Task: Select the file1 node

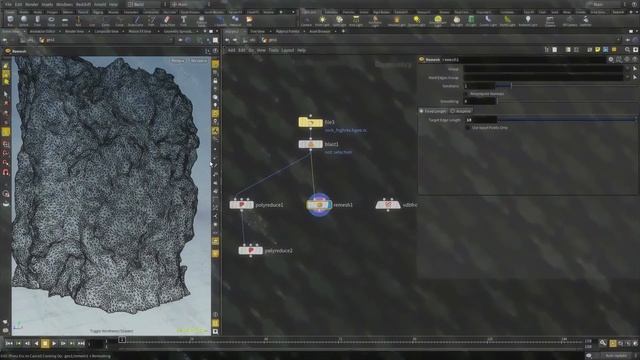Action: [310, 122]
